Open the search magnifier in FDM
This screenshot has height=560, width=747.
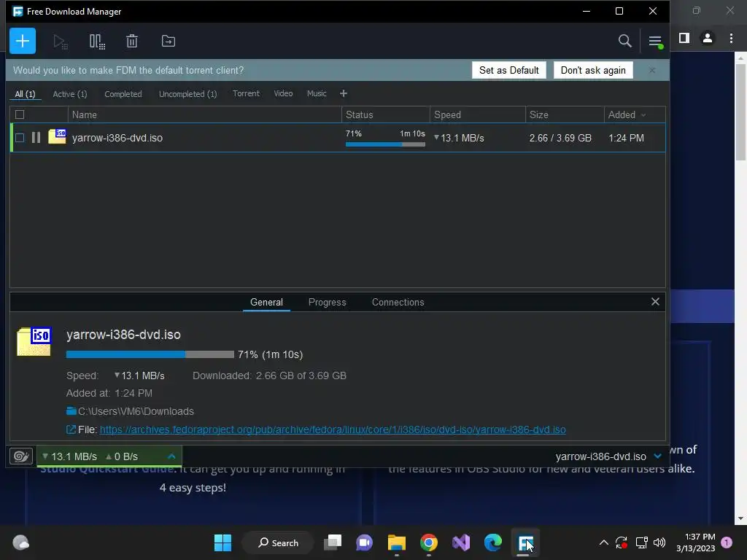624,41
